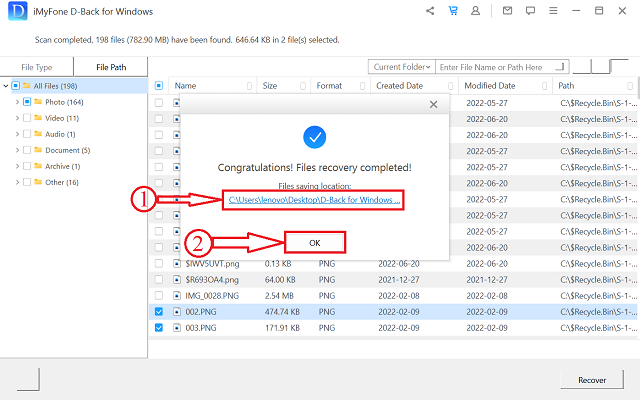Close the recovery completed dialog
The height and width of the screenshot is (400, 640).
click(x=433, y=104)
